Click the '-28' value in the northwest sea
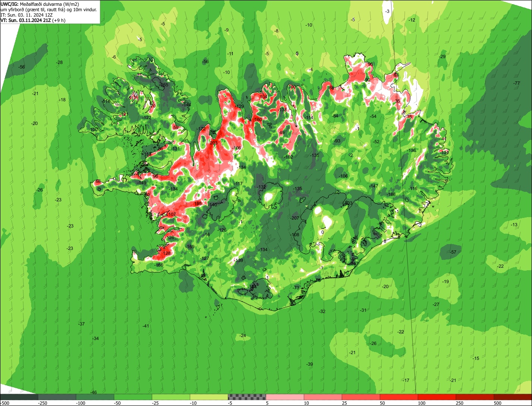The width and height of the screenshot is (532, 406). point(59,62)
